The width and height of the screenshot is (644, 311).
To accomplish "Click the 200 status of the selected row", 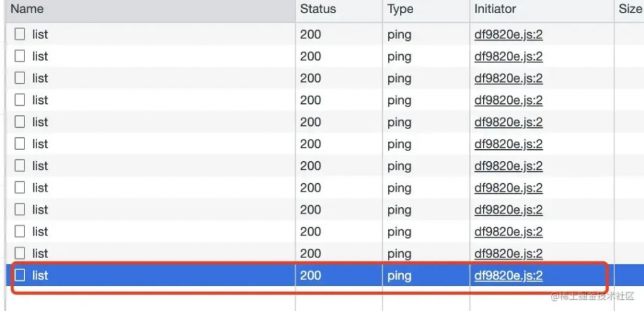I will (311, 275).
